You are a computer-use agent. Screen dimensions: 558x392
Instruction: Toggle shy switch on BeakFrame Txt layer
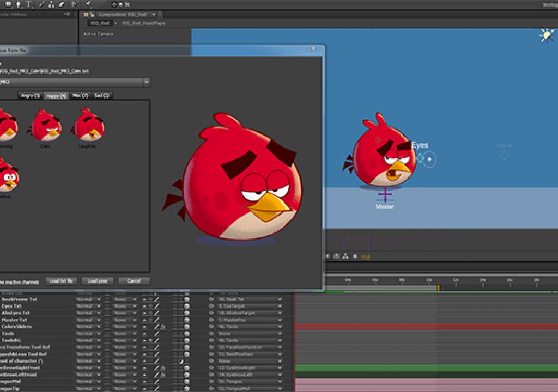point(144,299)
